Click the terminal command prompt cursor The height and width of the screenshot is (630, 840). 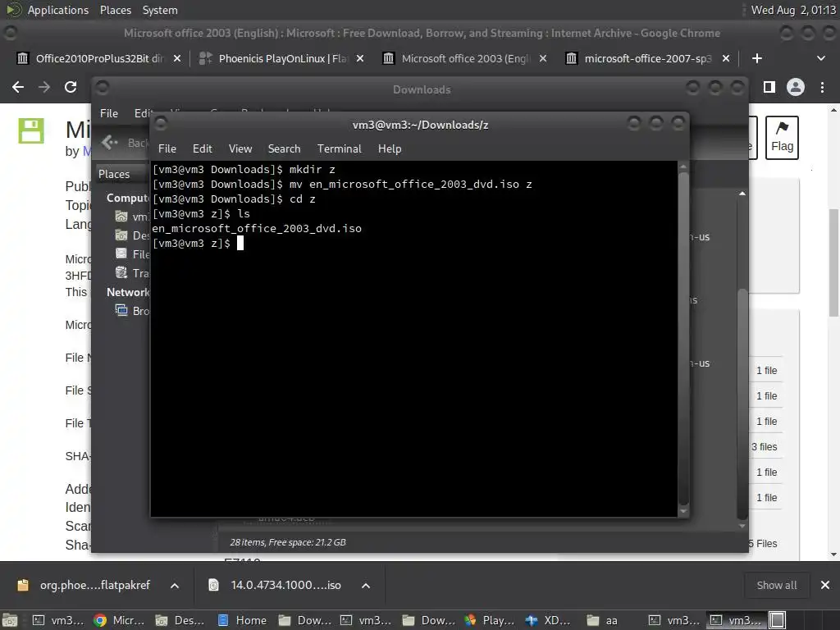click(x=240, y=243)
